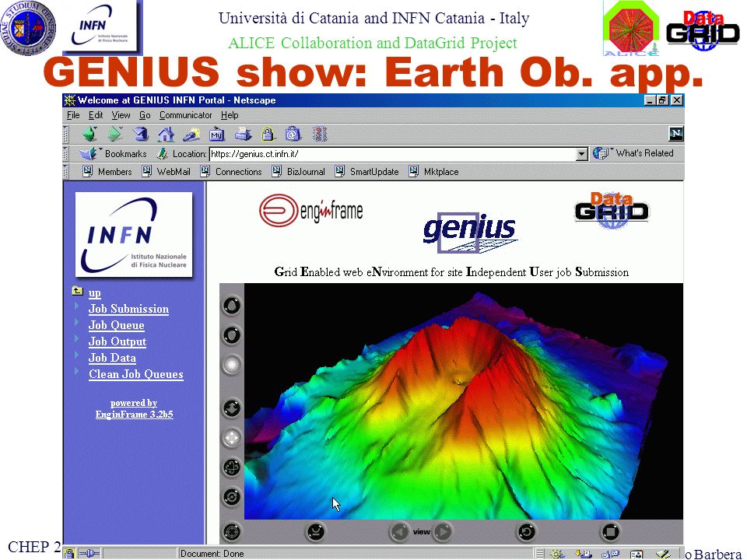The height and width of the screenshot is (560, 747).
Task: Expand the Location URL history dropdown arrow
Action: coord(582,154)
